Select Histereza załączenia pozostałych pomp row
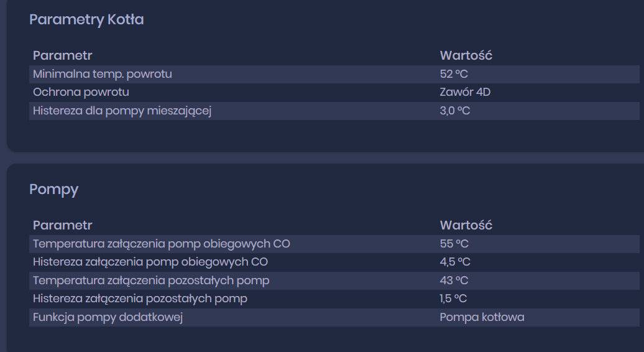The image size is (644, 352). click(140, 299)
